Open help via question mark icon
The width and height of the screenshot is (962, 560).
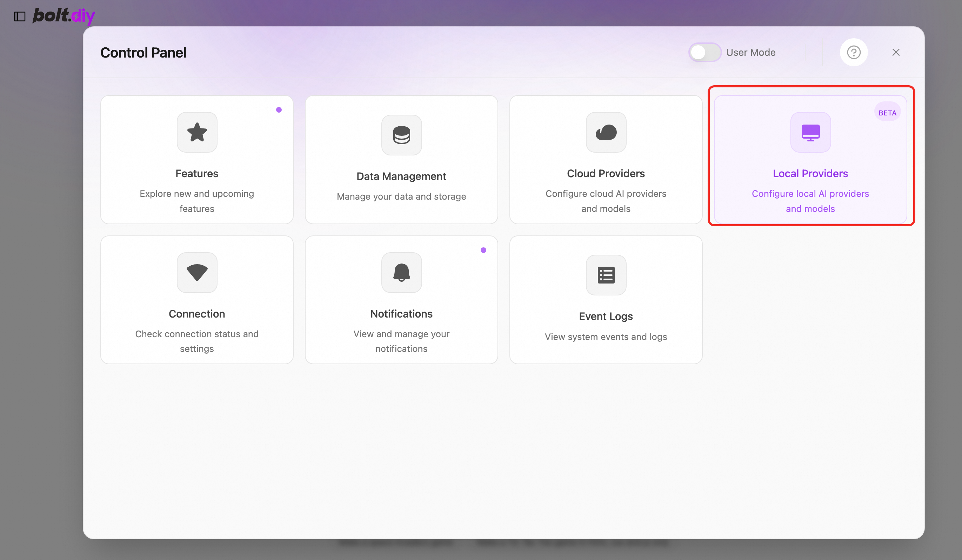tap(854, 52)
